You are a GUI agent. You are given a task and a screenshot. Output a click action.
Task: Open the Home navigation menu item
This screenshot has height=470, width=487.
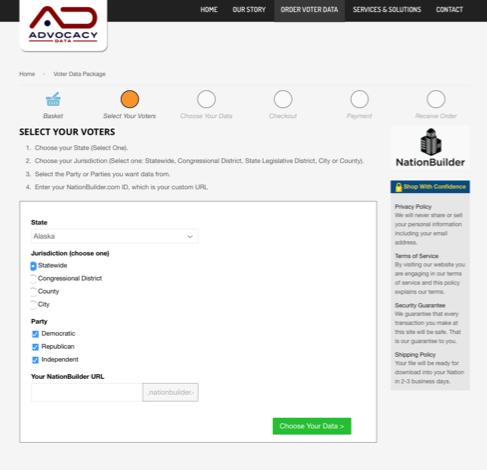pyautogui.click(x=209, y=10)
